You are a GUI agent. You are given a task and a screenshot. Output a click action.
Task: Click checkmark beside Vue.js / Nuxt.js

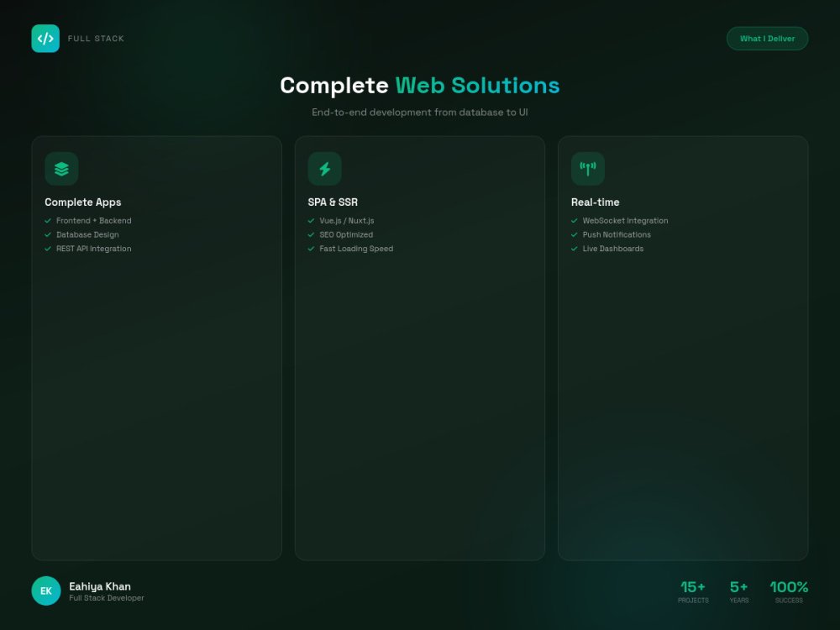(x=312, y=221)
